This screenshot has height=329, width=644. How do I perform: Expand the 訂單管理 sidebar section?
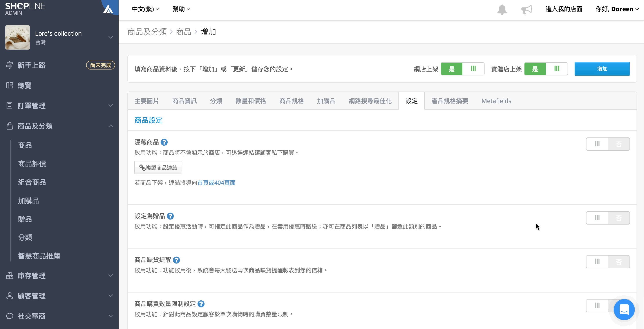110,106
